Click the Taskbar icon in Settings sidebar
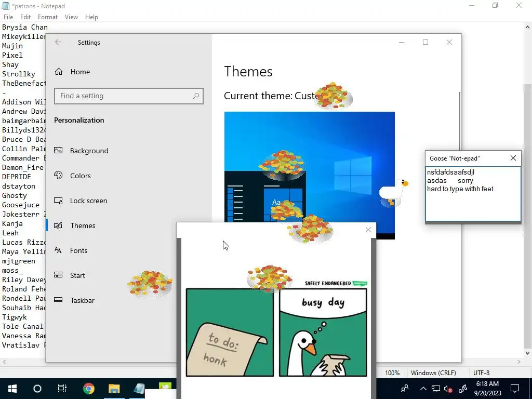This screenshot has height=399, width=532. (58, 300)
